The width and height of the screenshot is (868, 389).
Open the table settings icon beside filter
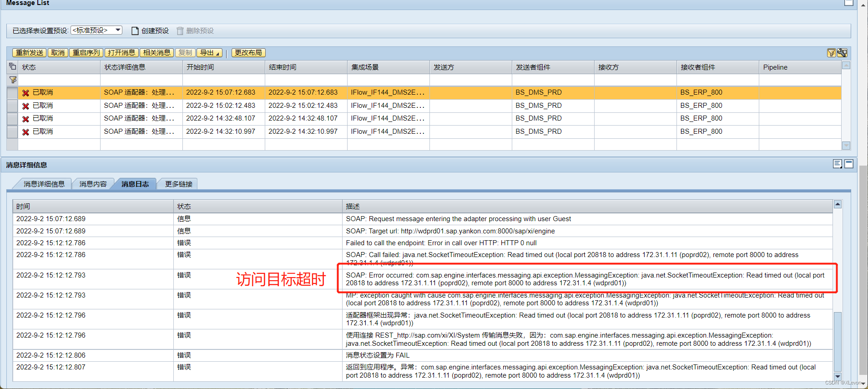842,53
